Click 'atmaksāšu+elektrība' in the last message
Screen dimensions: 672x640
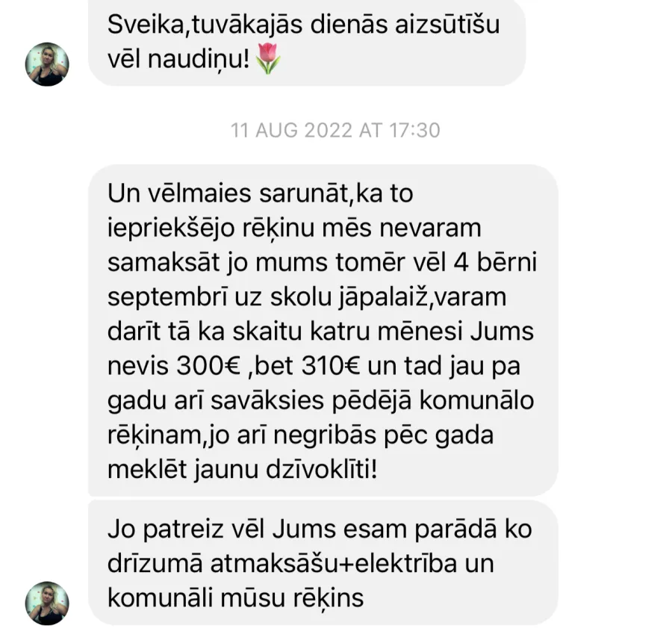[x=334, y=563]
